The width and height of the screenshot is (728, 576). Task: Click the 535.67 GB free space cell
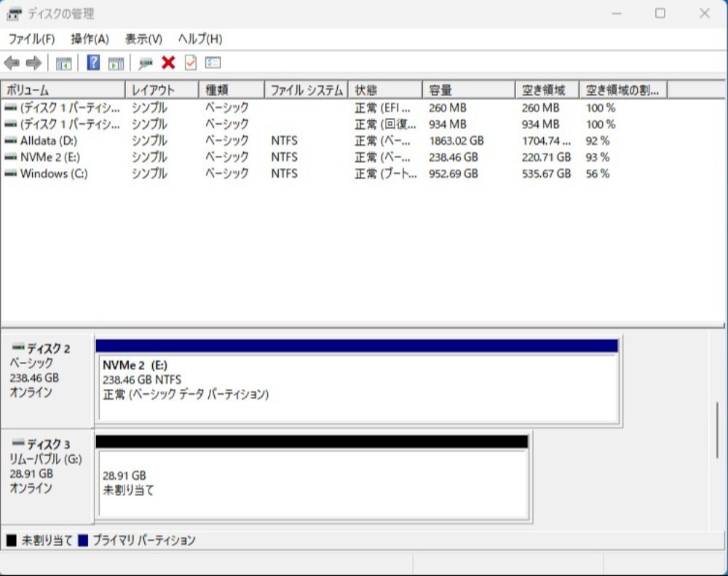pos(546,174)
